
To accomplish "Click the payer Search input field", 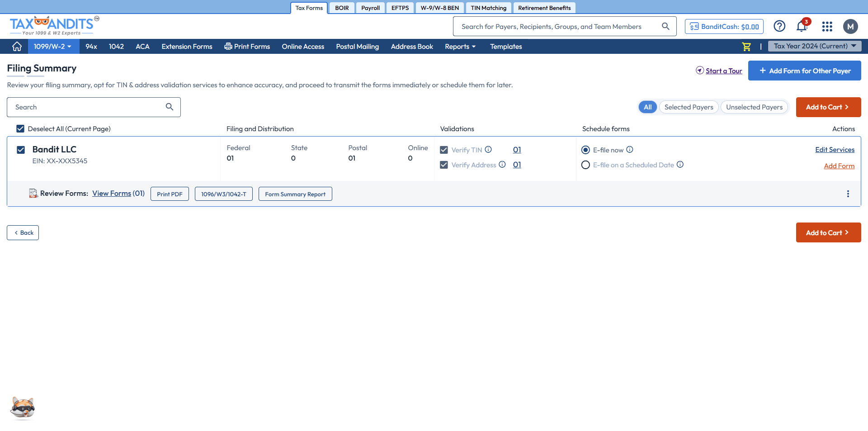I will coord(88,107).
